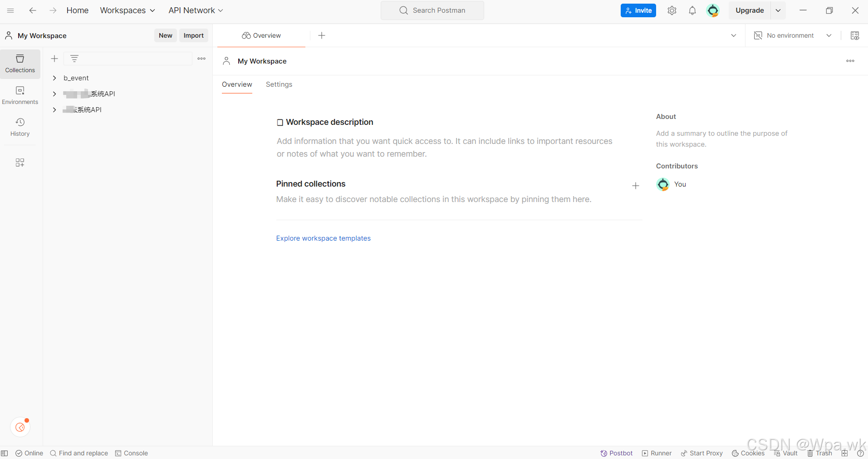The image size is (868, 459).
Task: Click the About summary placeholder text
Action: click(722, 139)
